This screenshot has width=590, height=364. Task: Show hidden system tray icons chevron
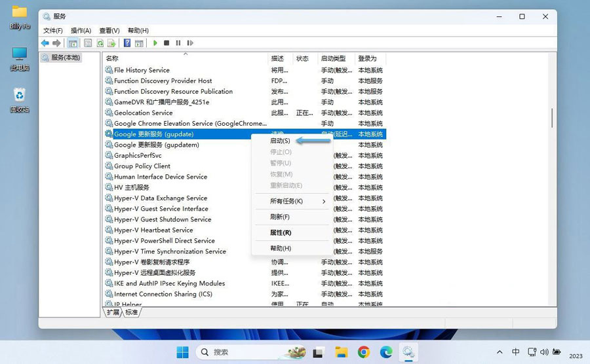point(500,352)
